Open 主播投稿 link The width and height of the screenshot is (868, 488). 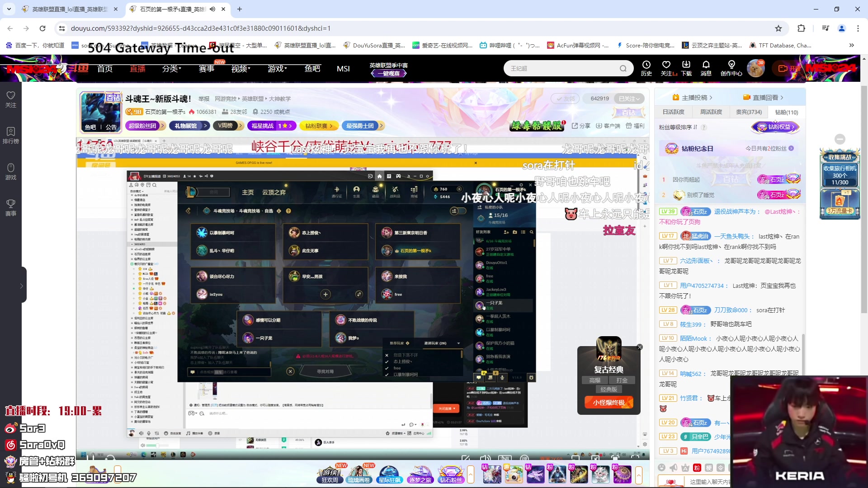click(692, 98)
